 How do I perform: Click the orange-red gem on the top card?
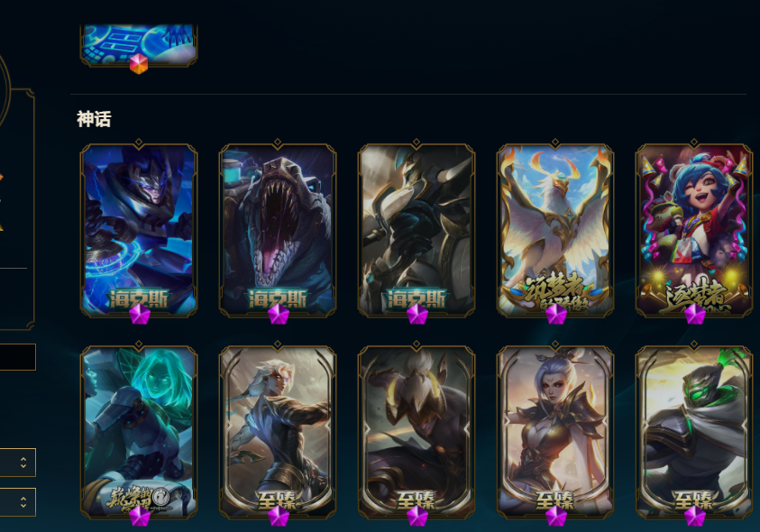[139, 63]
